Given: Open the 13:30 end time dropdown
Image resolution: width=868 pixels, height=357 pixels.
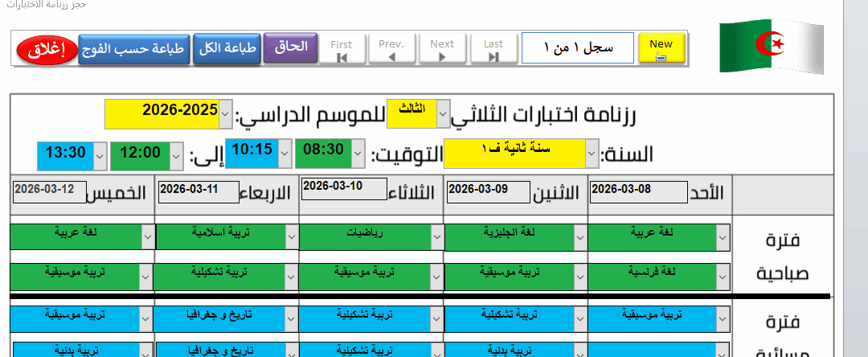Looking at the screenshot, I should click(x=100, y=153).
